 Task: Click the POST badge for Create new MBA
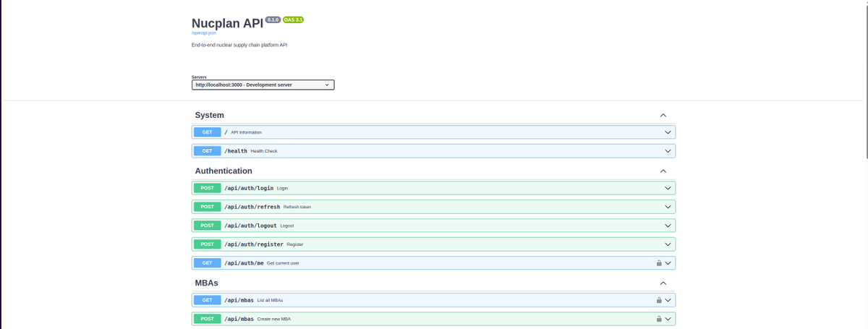point(207,319)
